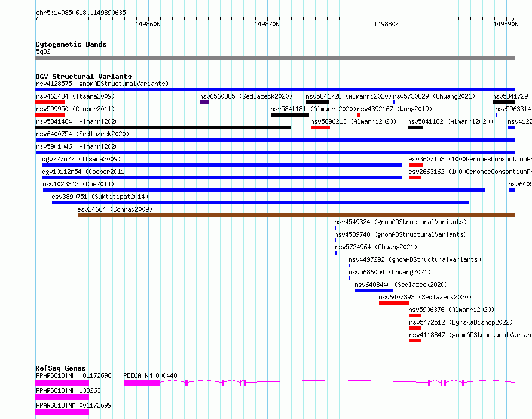Image resolution: width=532 pixels, height=419 pixels.
Task: Open the PDE6A NM_000440 gene label
Action: 150,375
